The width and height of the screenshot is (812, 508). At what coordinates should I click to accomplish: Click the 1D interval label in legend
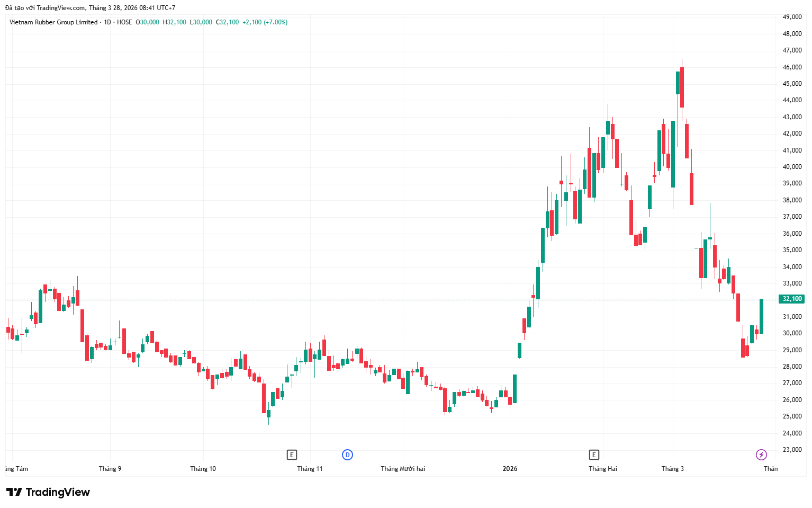(107, 22)
